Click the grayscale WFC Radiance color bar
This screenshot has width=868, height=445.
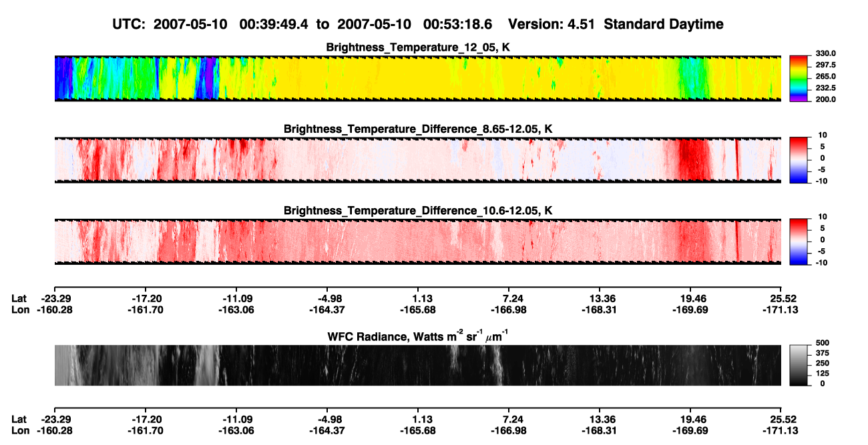pyautogui.click(x=799, y=365)
